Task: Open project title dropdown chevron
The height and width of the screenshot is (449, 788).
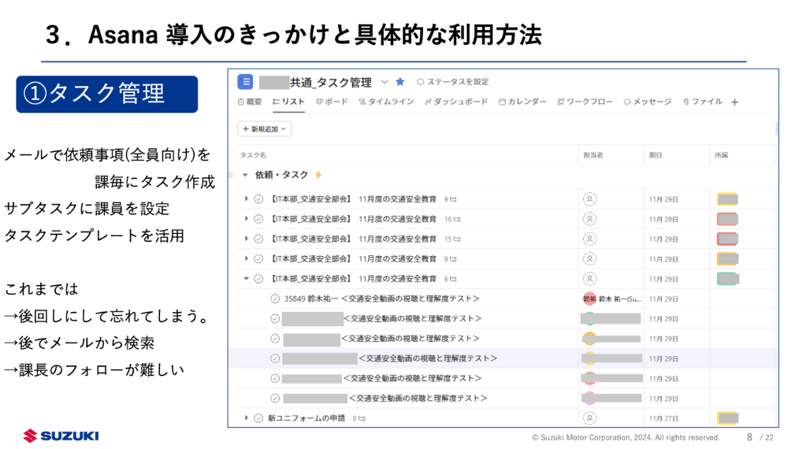Action: pos(384,82)
